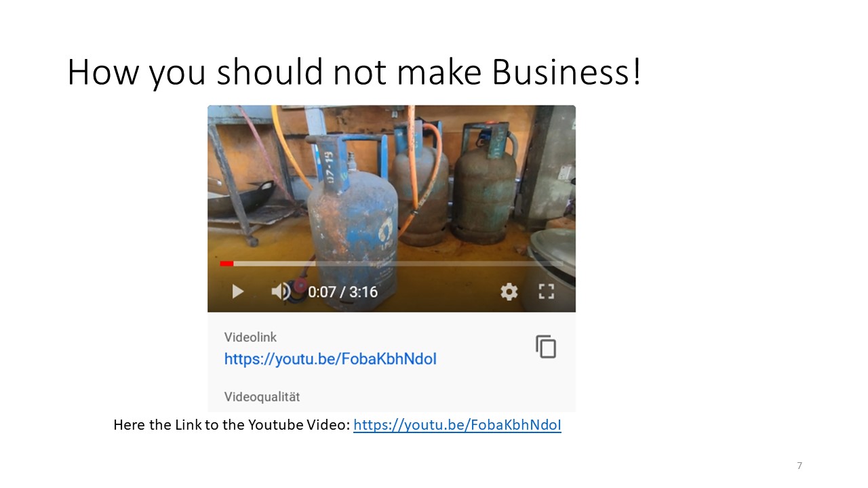The image size is (868, 488).
Task: Open the video settings gear
Action: (x=509, y=291)
